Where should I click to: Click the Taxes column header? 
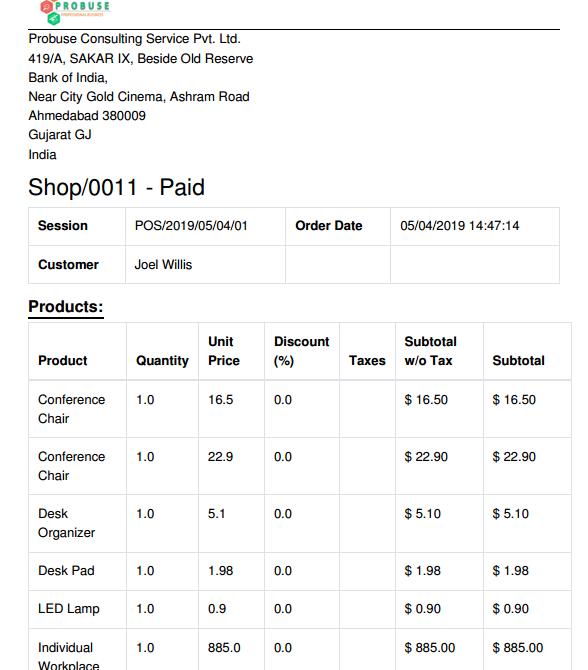point(367,361)
